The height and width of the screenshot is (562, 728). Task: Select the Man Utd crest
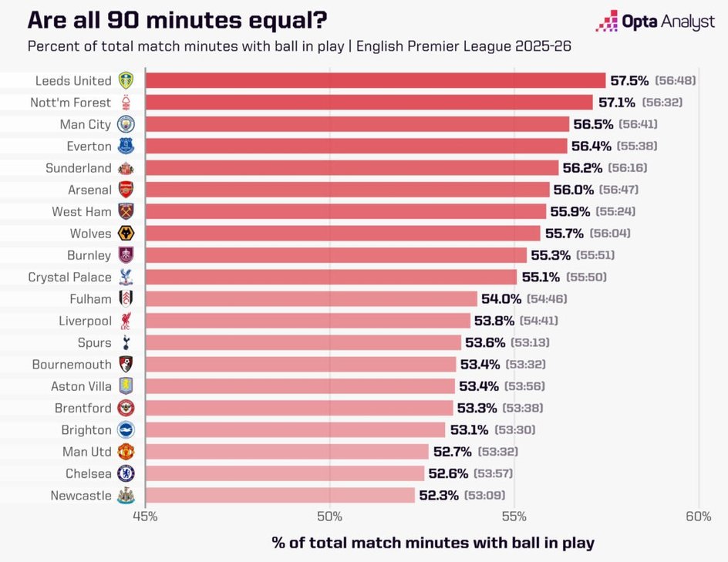point(126,452)
